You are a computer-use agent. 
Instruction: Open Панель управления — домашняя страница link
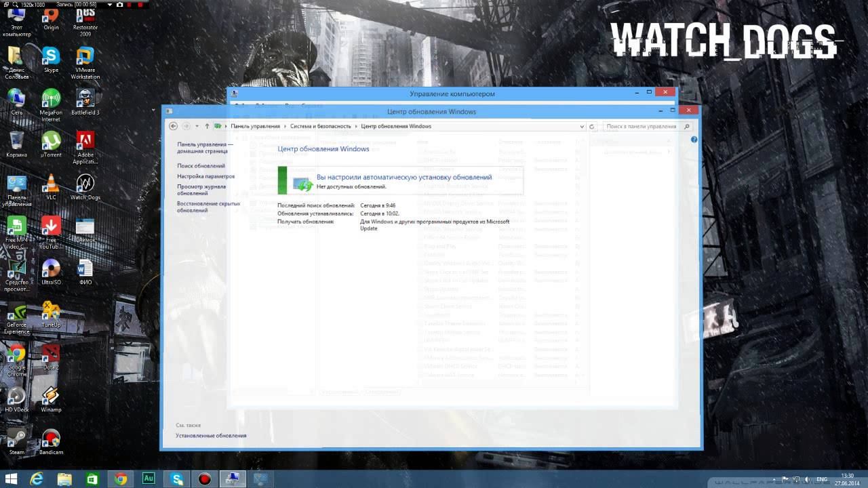tap(205, 148)
